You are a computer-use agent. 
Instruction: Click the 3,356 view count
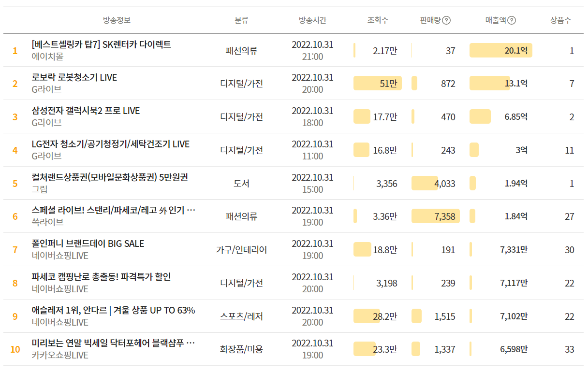pyautogui.click(x=387, y=183)
